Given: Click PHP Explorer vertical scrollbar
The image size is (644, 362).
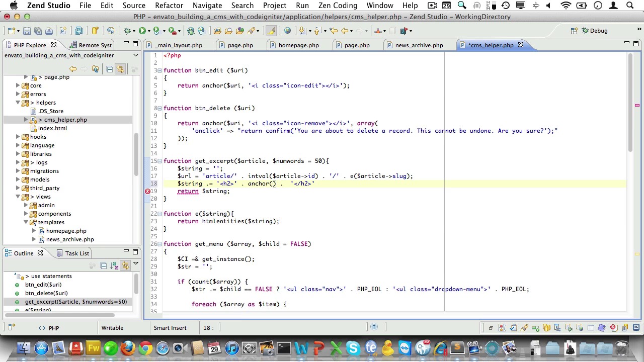Looking at the screenshot, I should [136, 153].
